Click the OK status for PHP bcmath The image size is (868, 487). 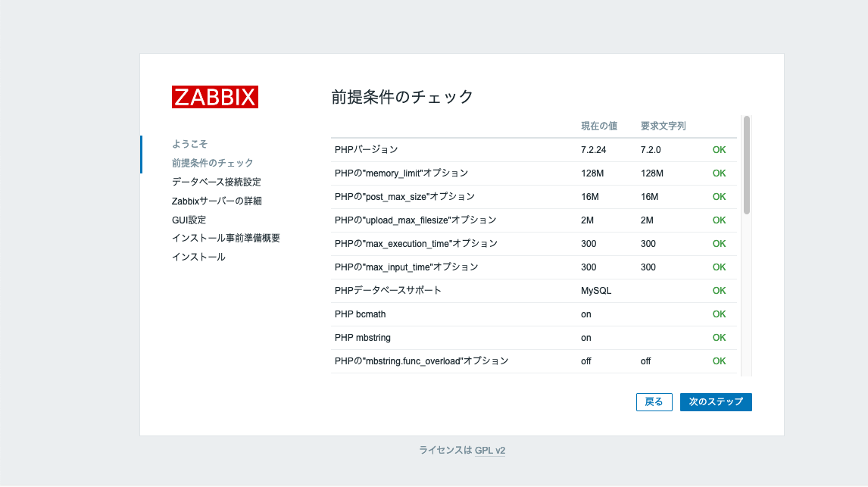pyautogui.click(x=718, y=314)
